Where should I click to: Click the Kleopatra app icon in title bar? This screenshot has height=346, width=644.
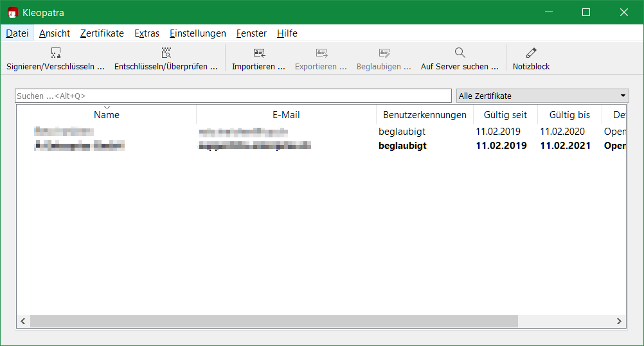click(x=13, y=13)
